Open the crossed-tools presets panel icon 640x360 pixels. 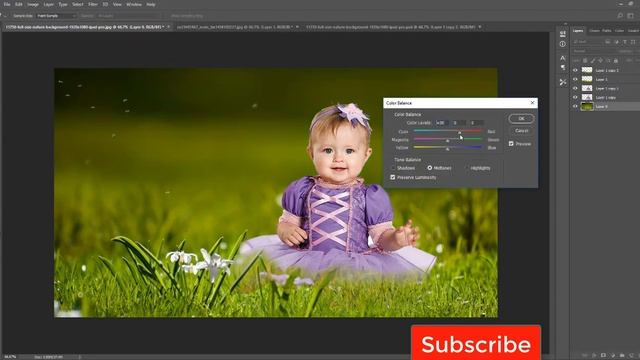[x=563, y=82]
